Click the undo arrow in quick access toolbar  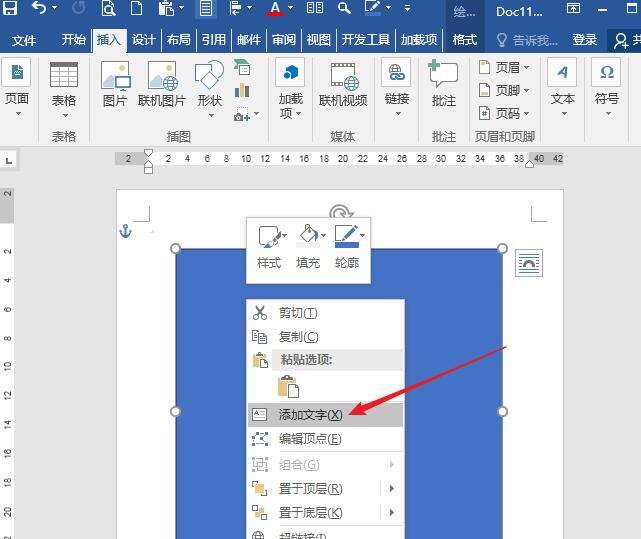(39, 9)
